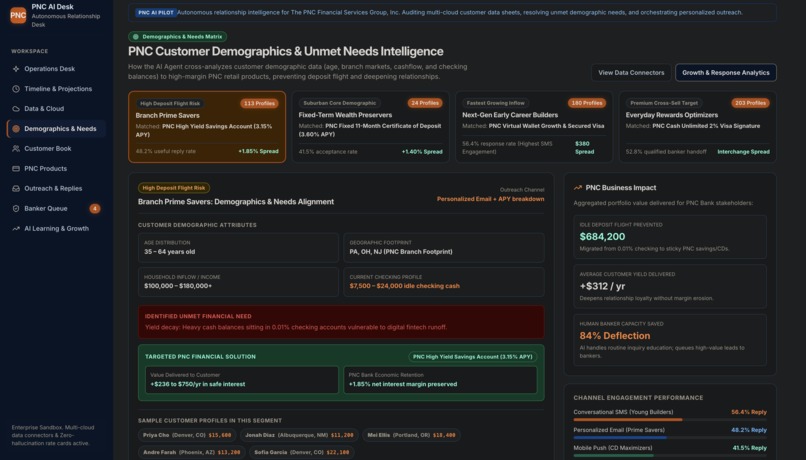Open Customer Book page
This screenshot has width=806, height=460.
pos(57,149)
